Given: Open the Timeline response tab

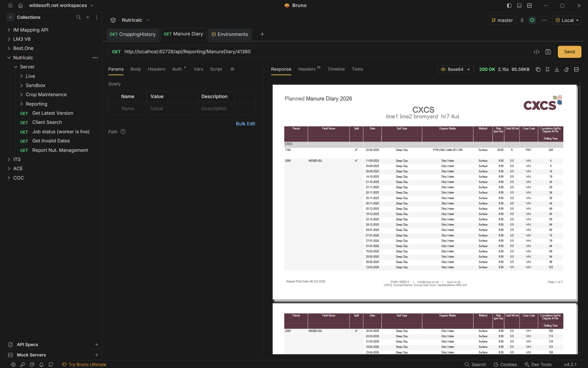Looking at the screenshot, I should pyautogui.click(x=336, y=69).
